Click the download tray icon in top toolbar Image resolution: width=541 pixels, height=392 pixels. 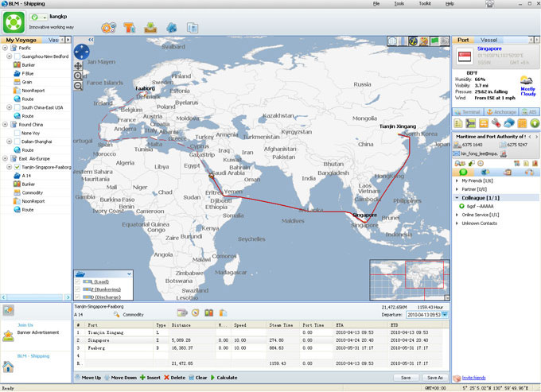pos(151,28)
